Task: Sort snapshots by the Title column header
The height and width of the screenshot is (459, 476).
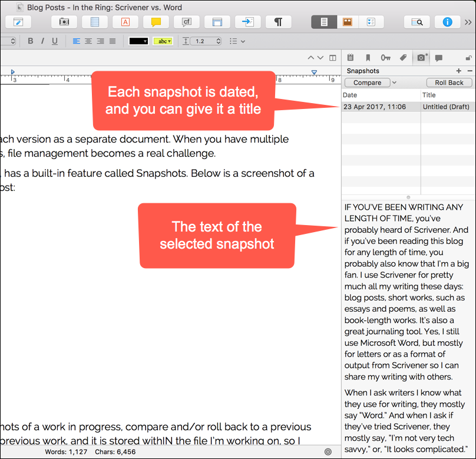Action: (x=448, y=95)
